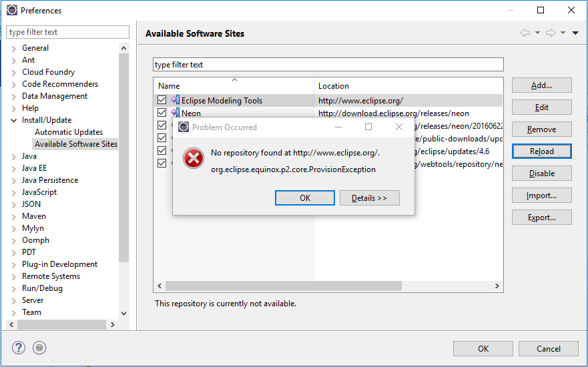
Task: Expand the Server tree node
Action: click(14, 301)
